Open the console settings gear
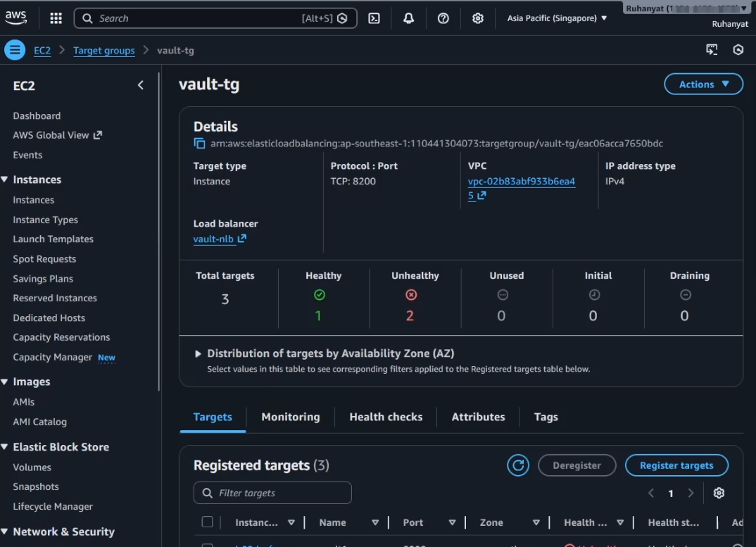The image size is (756, 547). coord(478,18)
